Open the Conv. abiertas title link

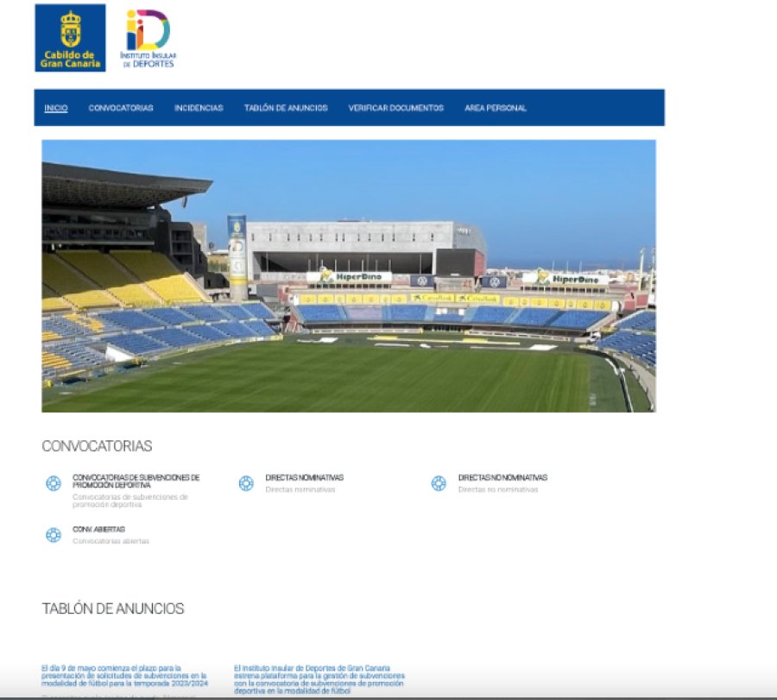98,529
